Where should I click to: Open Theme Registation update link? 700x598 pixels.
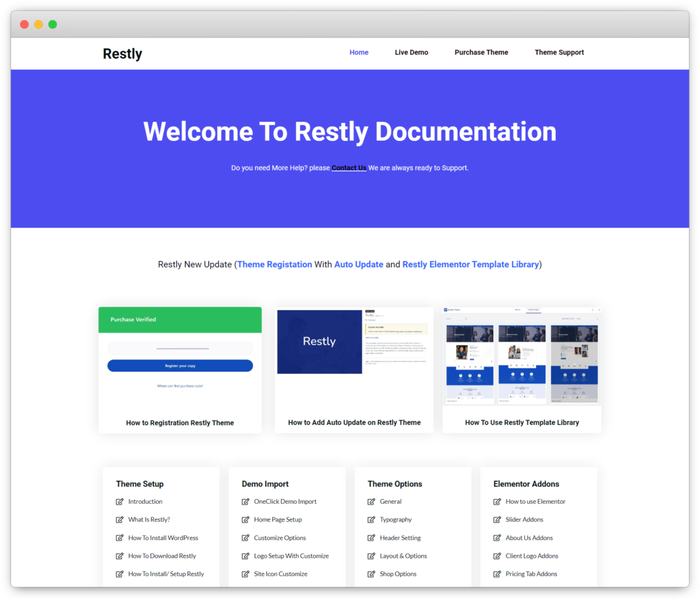(274, 264)
